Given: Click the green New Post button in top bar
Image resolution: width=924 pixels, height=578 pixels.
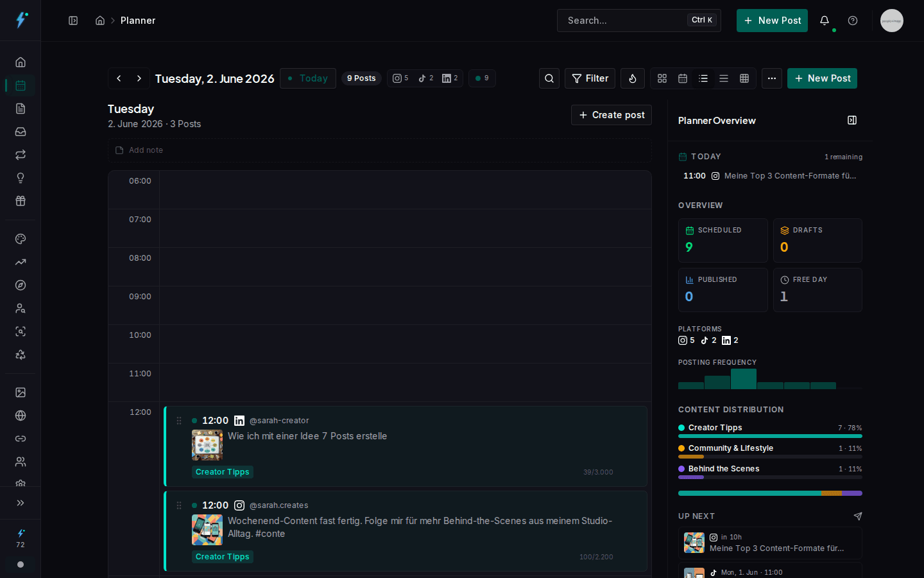Looking at the screenshot, I should click(772, 21).
